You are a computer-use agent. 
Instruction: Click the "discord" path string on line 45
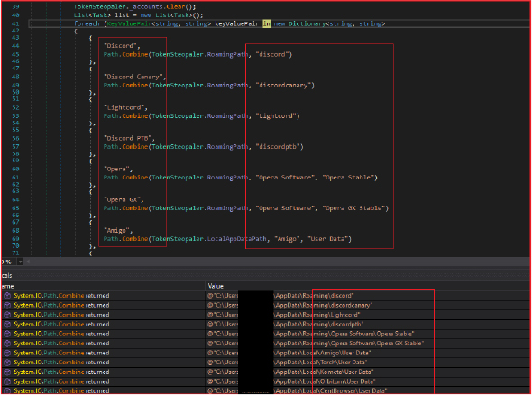(273, 54)
